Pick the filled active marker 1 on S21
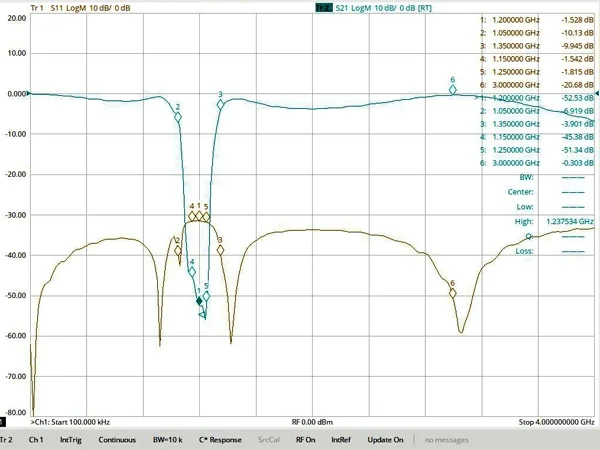The image size is (600, 450). 199,301
